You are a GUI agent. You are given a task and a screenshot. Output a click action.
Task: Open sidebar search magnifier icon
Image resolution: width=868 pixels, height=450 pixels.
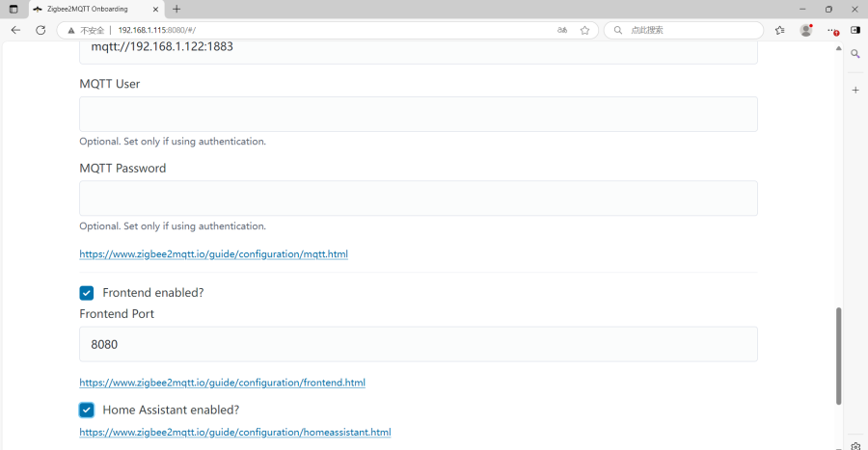point(855,54)
